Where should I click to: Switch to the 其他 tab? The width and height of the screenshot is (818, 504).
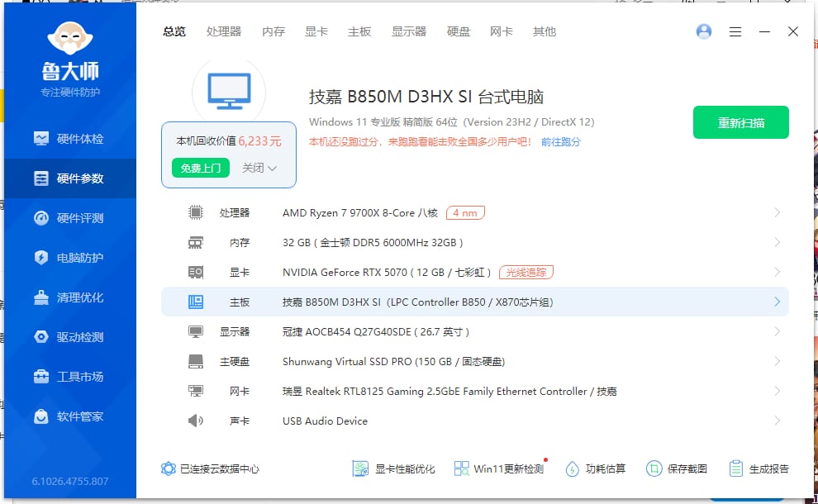(x=545, y=32)
